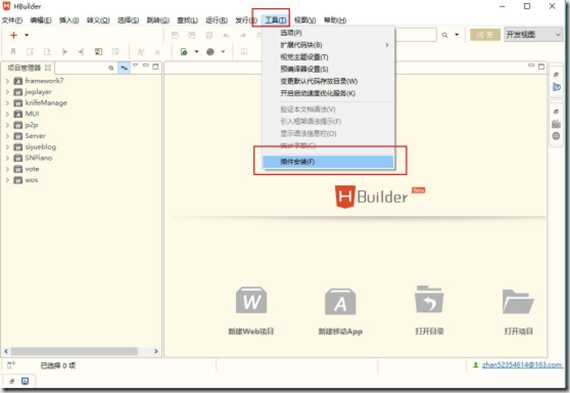
Task: Choose 预编译器设置(S) menu entry
Action: (x=328, y=69)
